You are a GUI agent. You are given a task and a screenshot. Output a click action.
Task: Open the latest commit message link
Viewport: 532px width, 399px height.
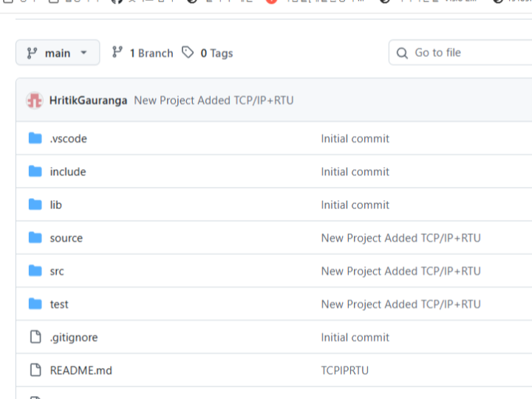pyautogui.click(x=214, y=100)
